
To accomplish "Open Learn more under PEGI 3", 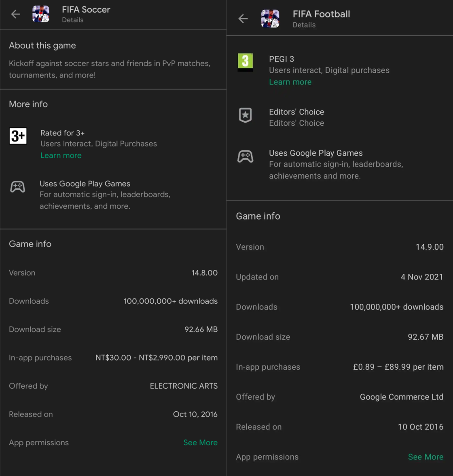I will [290, 82].
